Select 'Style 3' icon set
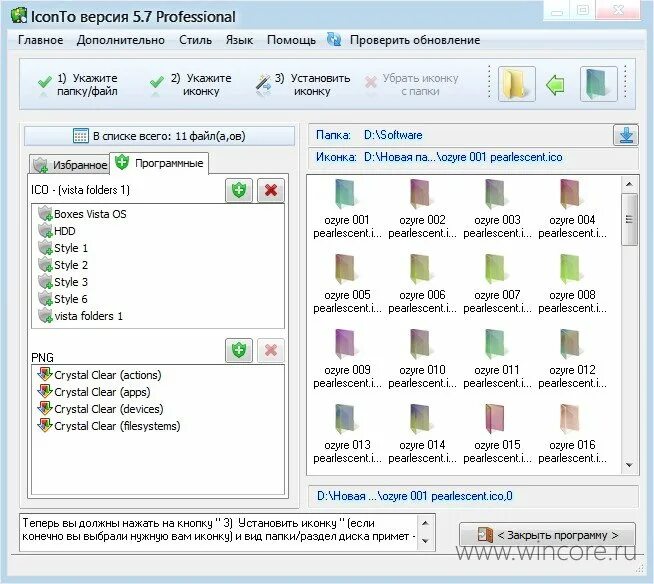 [x=63, y=282]
